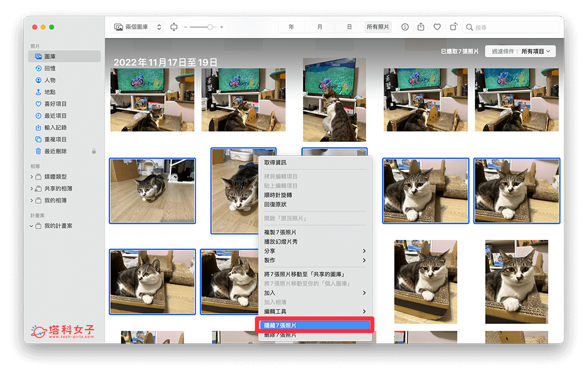Choose 隱藏7張照片 in context menu

point(315,325)
